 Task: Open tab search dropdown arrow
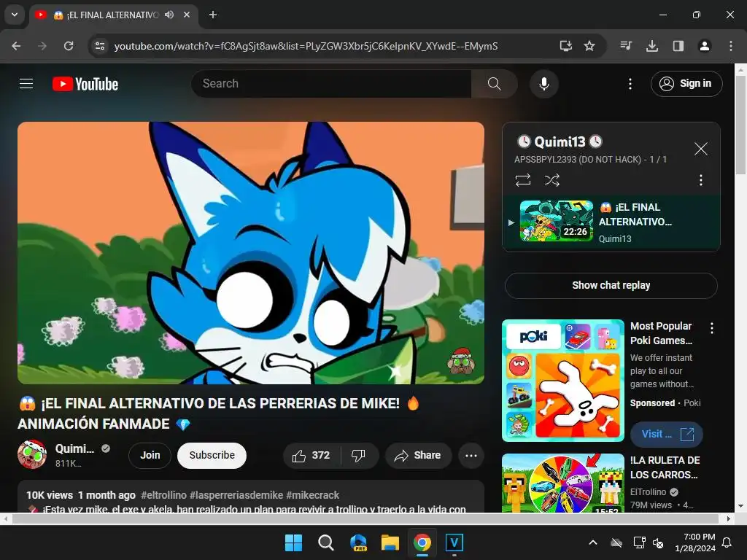pyautogui.click(x=15, y=15)
